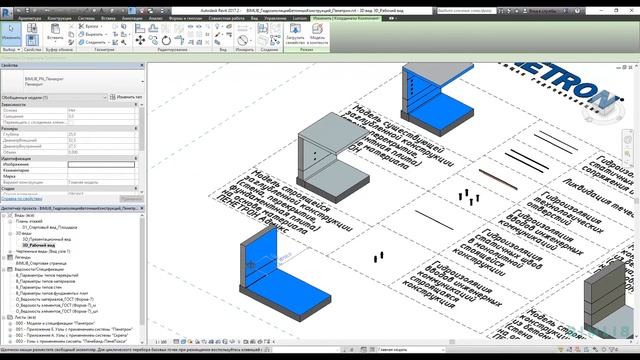Image resolution: width=640 pixels, height=360 pixels.
Task: Click the Properties palette vertical scrollbar
Action: 142,130
